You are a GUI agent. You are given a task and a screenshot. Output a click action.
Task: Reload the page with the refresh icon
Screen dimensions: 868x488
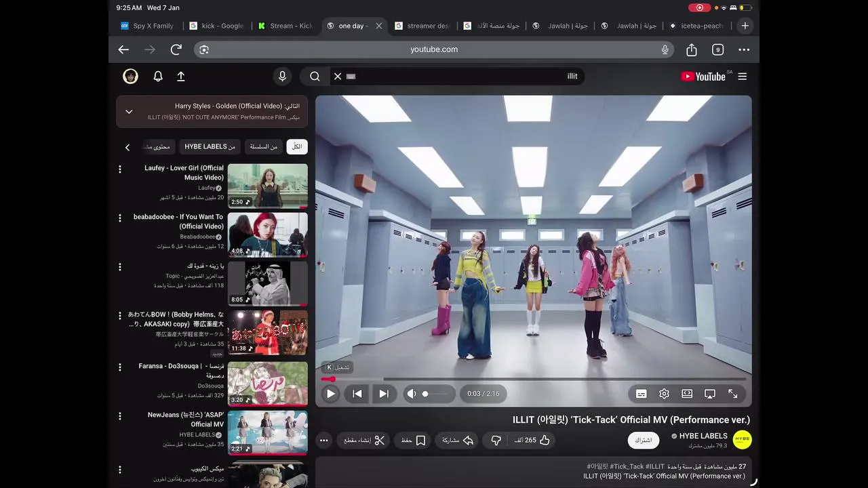pos(176,49)
